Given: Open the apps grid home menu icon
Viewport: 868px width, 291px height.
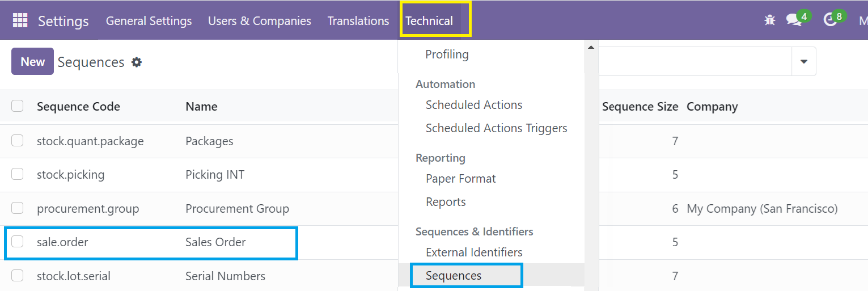Looking at the screenshot, I should [x=20, y=20].
